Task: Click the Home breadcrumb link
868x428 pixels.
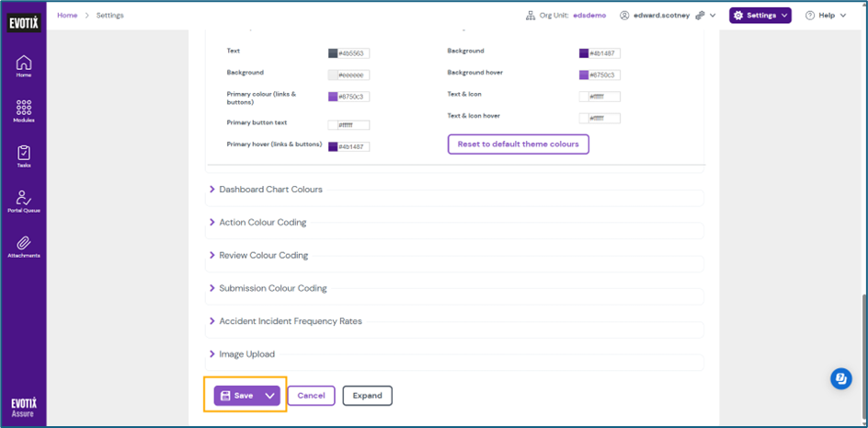Action: click(x=67, y=16)
